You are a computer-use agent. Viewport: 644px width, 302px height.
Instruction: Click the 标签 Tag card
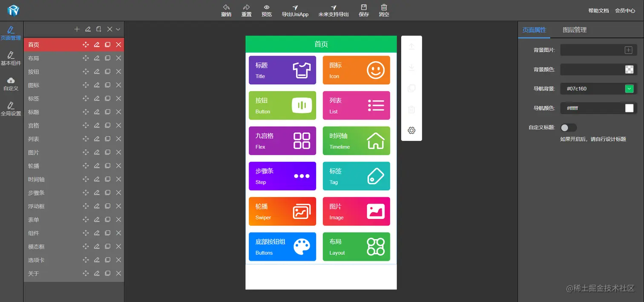pyautogui.click(x=356, y=176)
